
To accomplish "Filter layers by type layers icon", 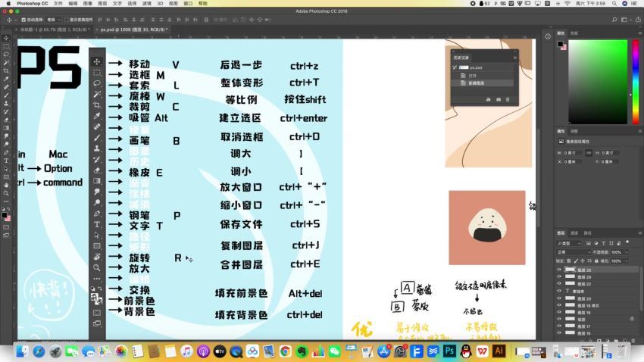I will coord(603,243).
